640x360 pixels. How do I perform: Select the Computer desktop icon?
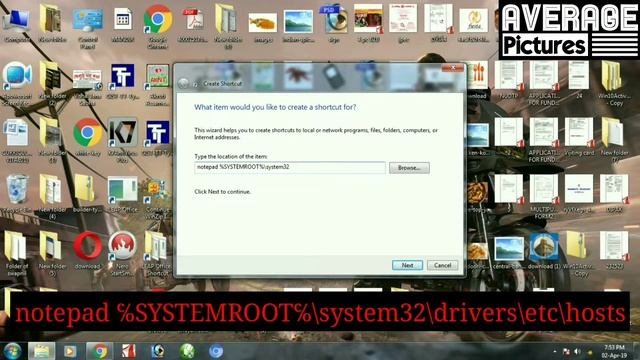(17, 25)
